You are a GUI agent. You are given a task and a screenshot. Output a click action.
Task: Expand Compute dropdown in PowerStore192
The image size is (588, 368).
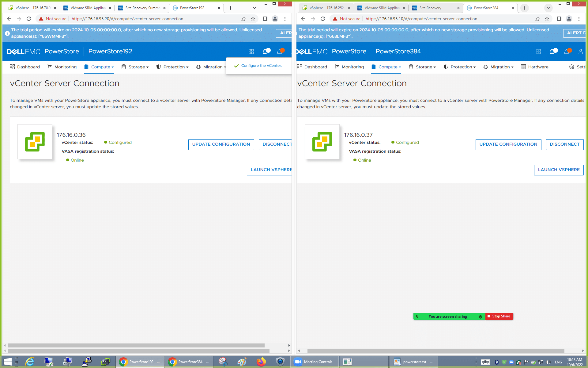pyautogui.click(x=99, y=67)
